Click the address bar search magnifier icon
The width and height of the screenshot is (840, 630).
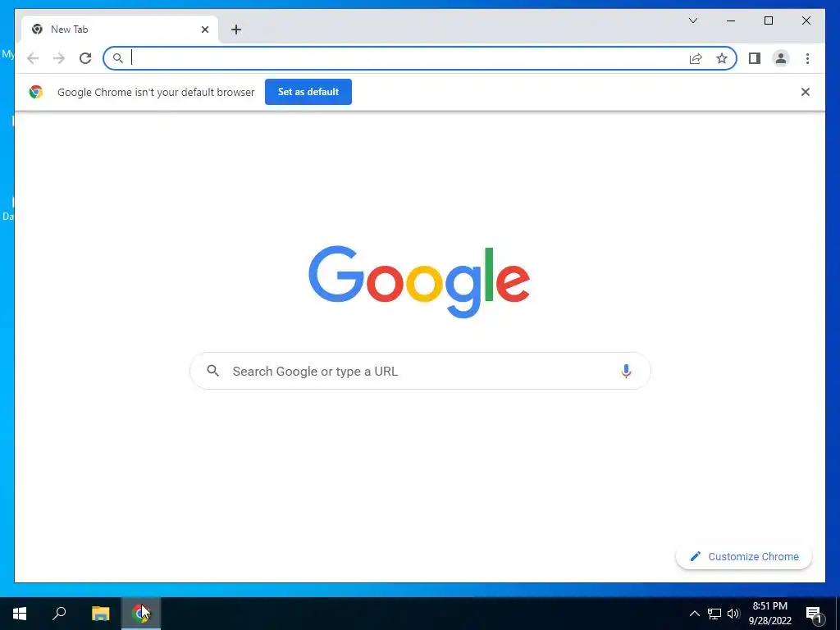pos(118,58)
